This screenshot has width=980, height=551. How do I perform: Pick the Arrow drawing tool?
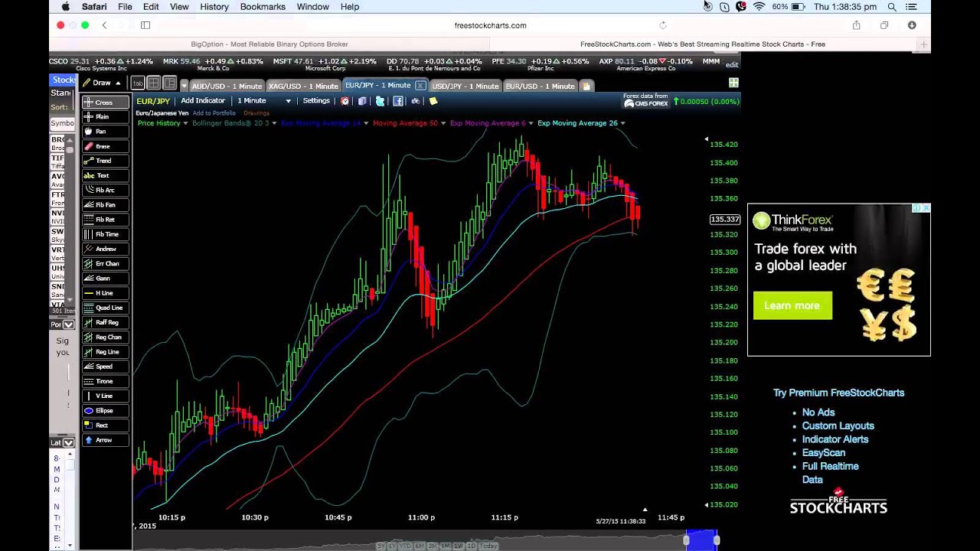[105, 440]
